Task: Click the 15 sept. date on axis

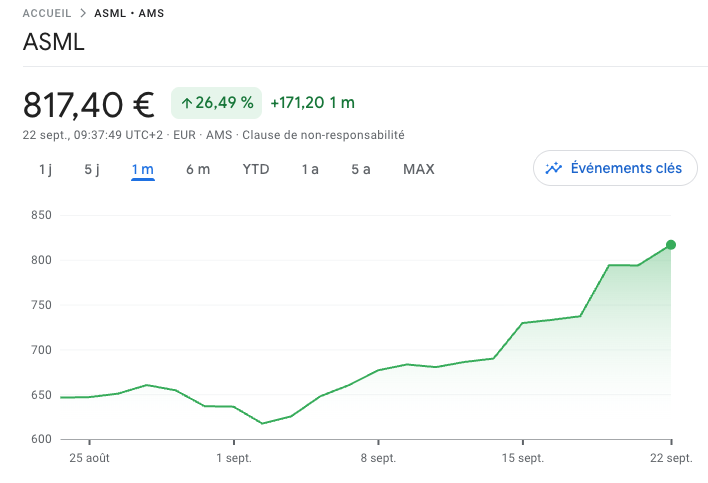Action: [523, 458]
